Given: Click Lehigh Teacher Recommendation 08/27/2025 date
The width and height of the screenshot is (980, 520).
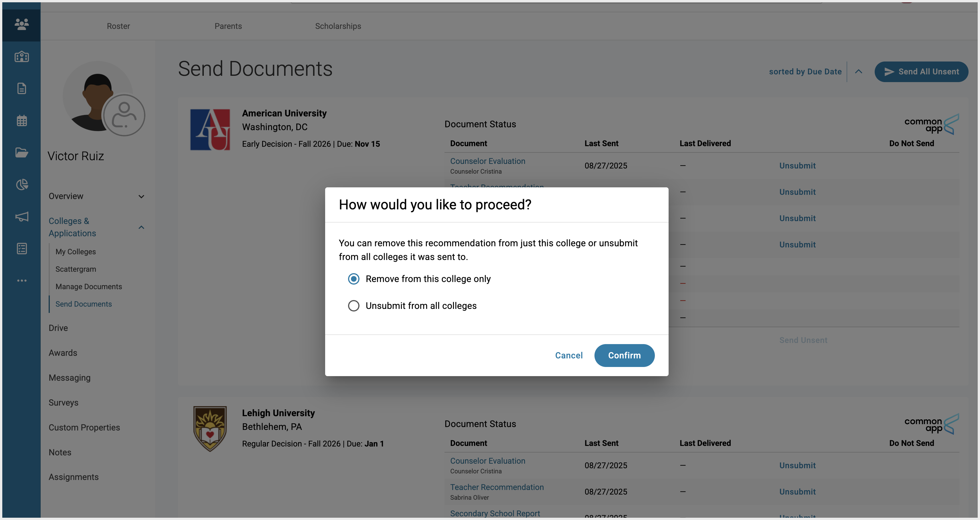Looking at the screenshot, I should [606, 492].
